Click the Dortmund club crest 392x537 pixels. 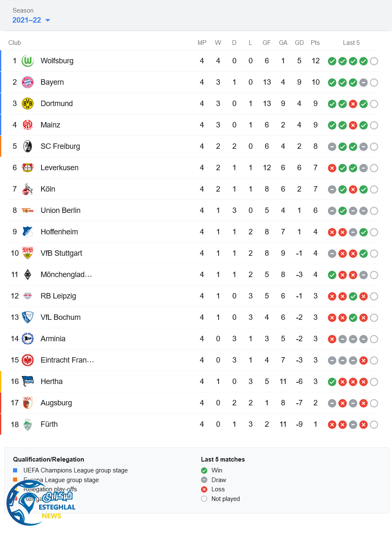click(x=28, y=104)
